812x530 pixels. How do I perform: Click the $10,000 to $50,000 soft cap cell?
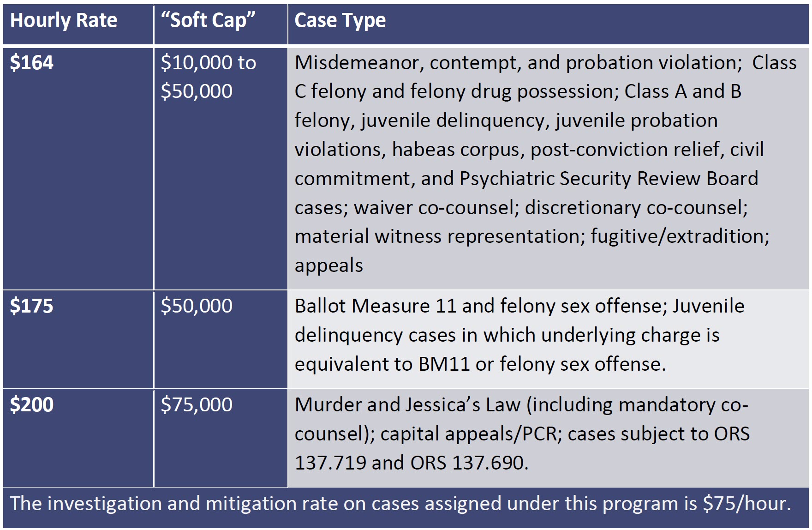click(208, 77)
